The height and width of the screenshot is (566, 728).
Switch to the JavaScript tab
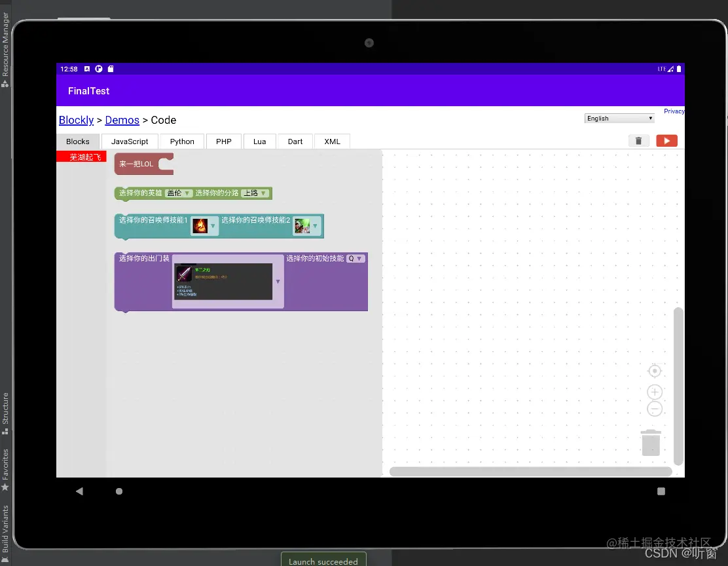click(130, 141)
